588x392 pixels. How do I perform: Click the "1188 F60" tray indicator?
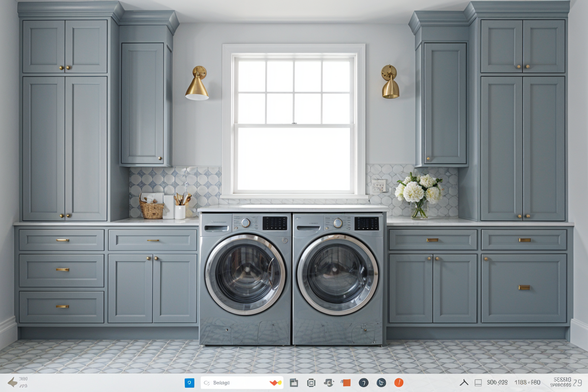click(x=527, y=382)
